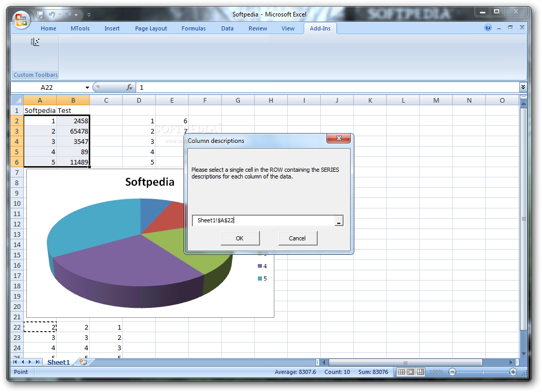
Task: Expand the formula bar
Action: click(x=523, y=87)
